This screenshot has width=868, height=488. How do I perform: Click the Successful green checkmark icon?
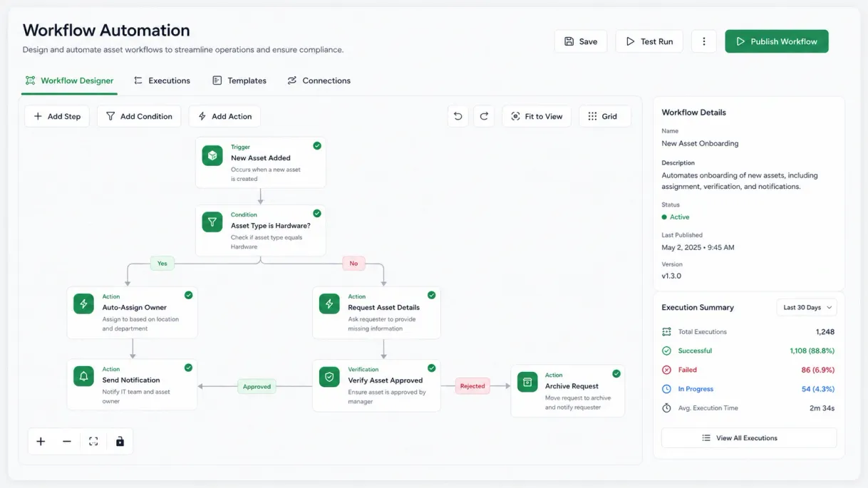pyautogui.click(x=666, y=351)
